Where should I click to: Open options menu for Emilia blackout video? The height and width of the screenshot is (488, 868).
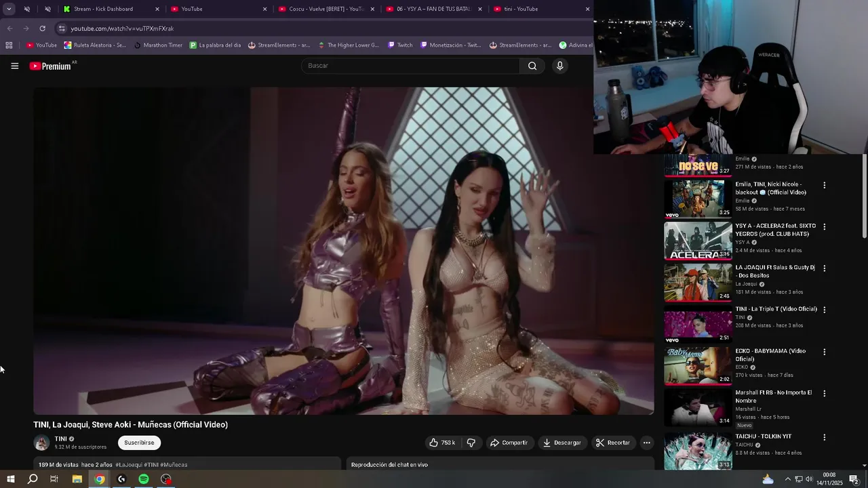825,185
